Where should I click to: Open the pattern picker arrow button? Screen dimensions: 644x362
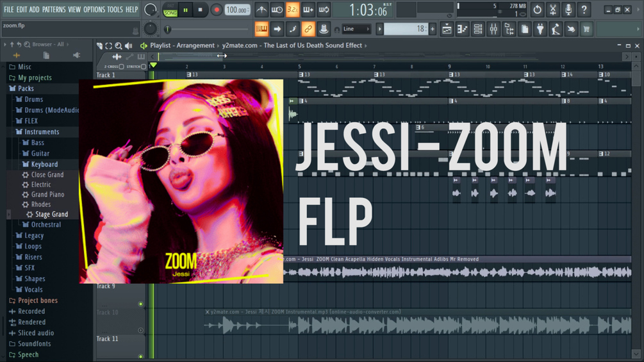point(379,29)
